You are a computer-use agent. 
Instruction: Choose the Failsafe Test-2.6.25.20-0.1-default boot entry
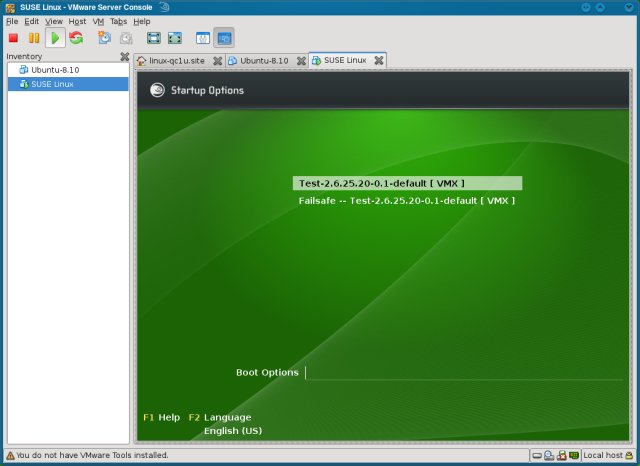pos(407,201)
